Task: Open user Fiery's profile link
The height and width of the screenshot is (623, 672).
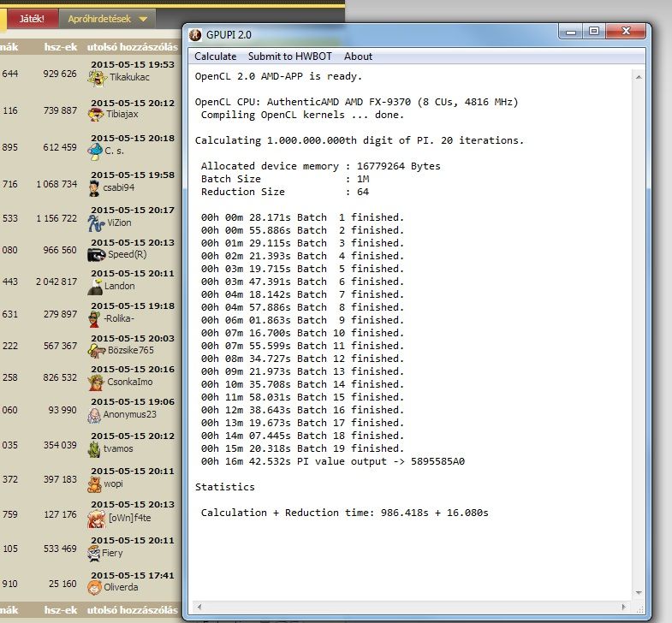Action: click(x=112, y=553)
